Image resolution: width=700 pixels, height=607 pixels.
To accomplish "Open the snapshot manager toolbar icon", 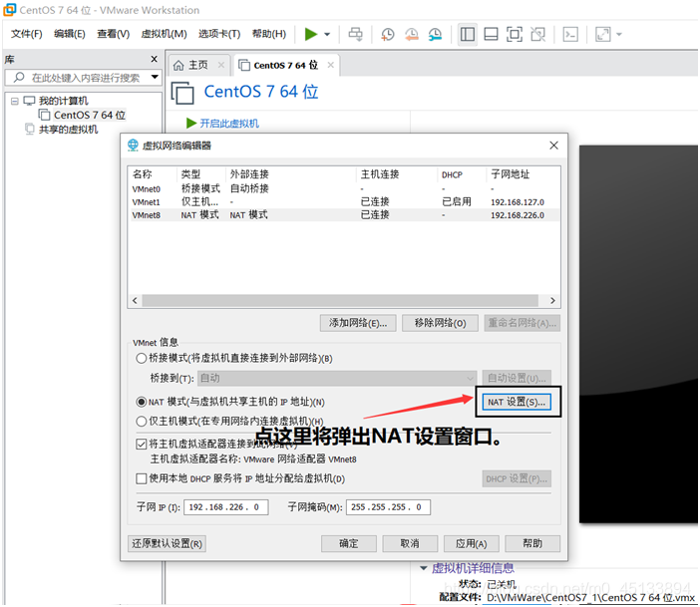I will pyautogui.click(x=435, y=34).
